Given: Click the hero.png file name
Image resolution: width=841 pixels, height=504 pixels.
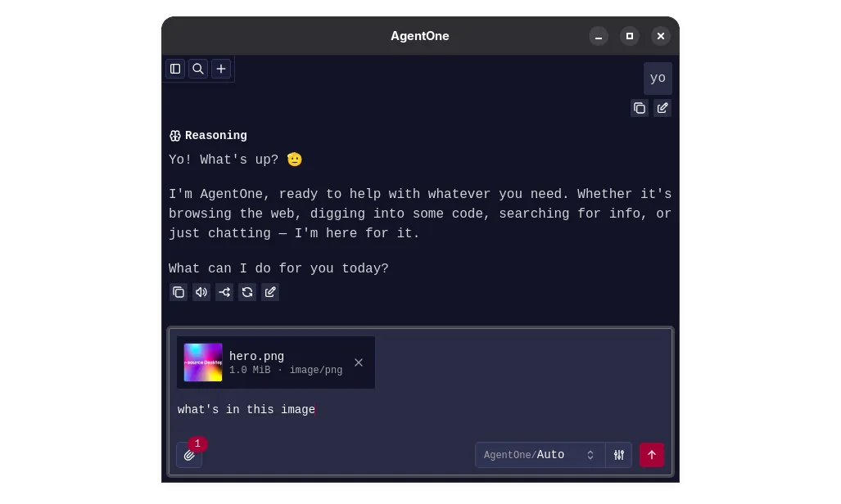Looking at the screenshot, I should click(x=257, y=356).
